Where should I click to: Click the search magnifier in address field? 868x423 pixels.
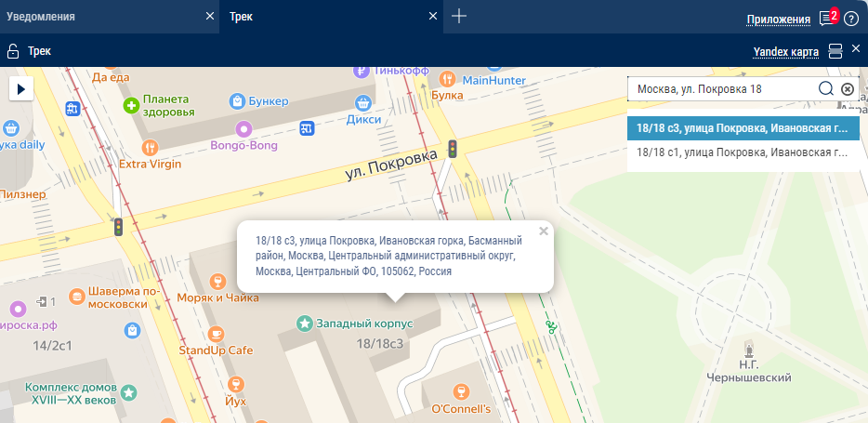tap(826, 88)
